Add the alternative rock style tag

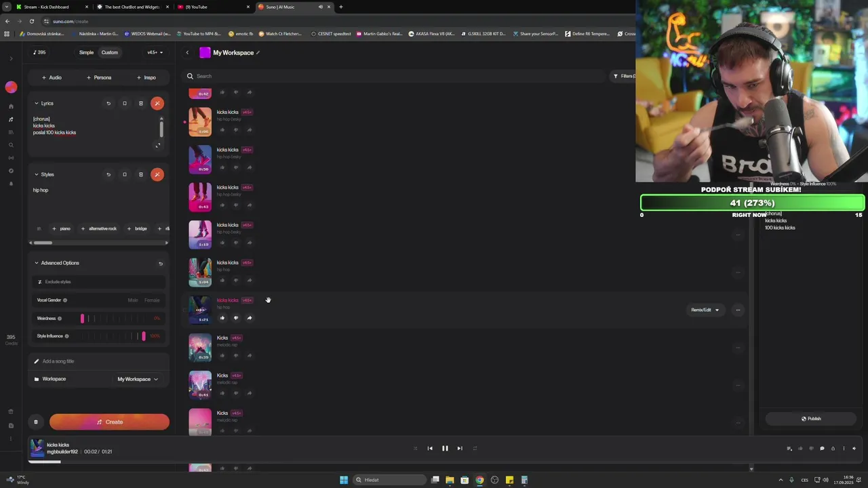pyautogui.click(x=99, y=229)
